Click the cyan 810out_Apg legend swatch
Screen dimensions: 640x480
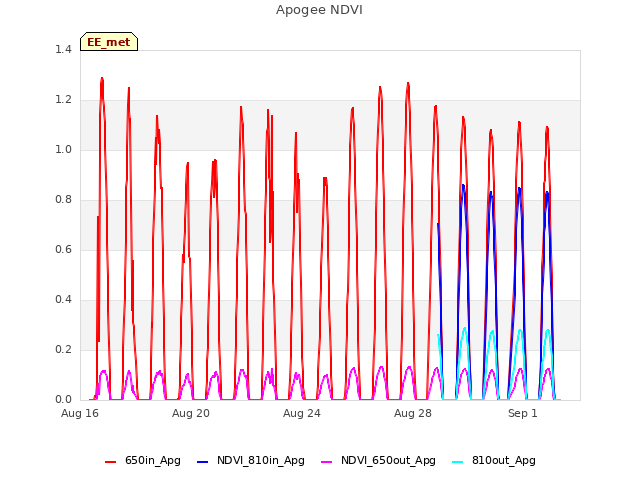(x=458, y=462)
